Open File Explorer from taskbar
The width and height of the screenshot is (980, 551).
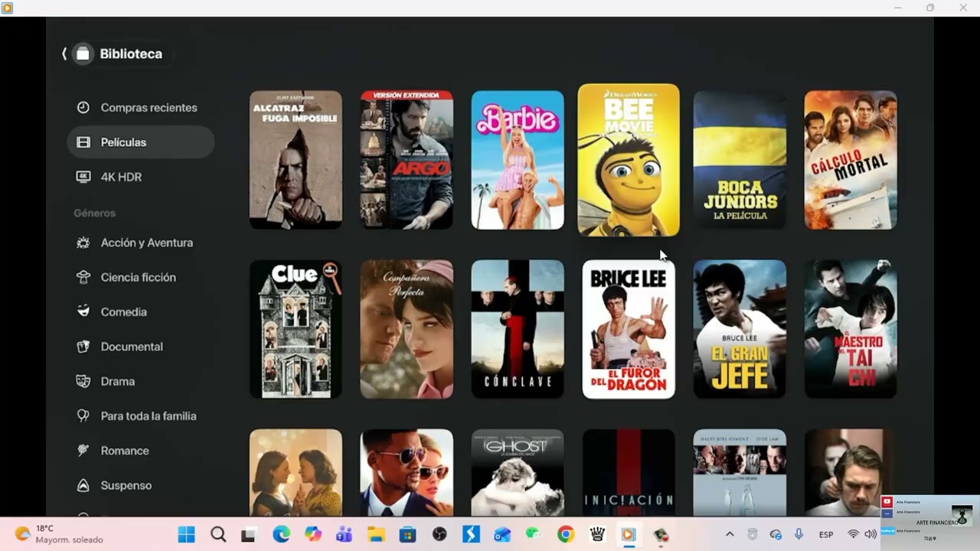(x=375, y=534)
